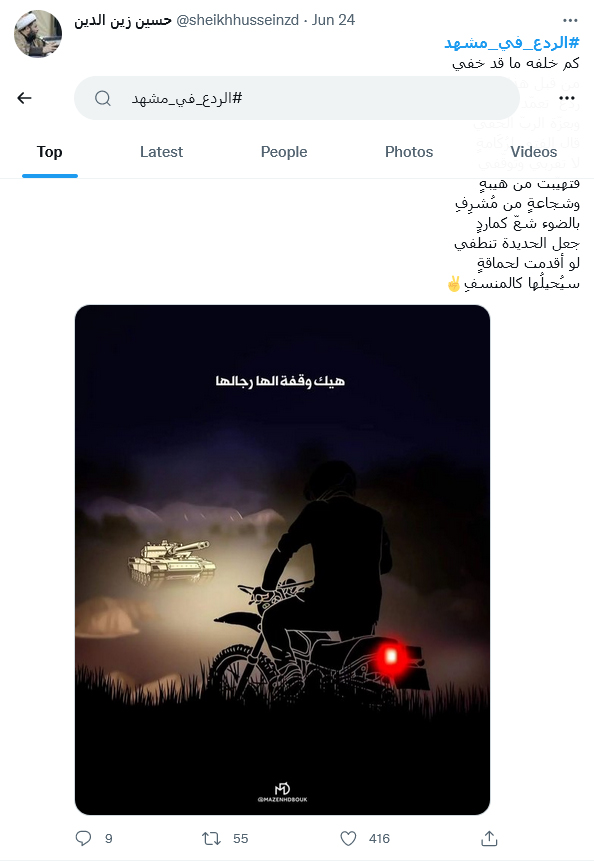Select the Top tab
The height and width of the screenshot is (862, 594).
(x=49, y=152)
